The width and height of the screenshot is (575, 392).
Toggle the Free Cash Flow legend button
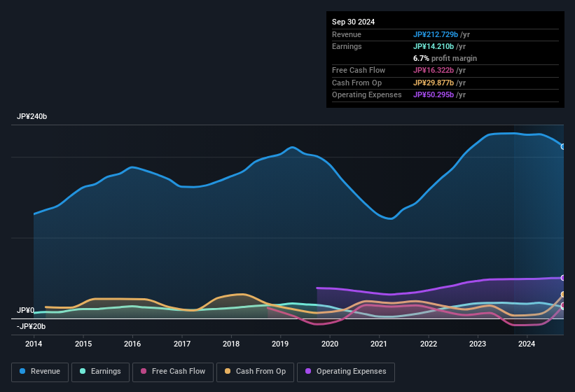point(173,372)
